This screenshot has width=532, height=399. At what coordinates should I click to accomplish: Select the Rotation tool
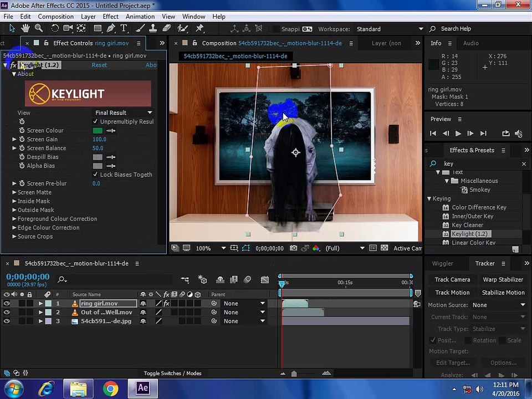(55, 28)
